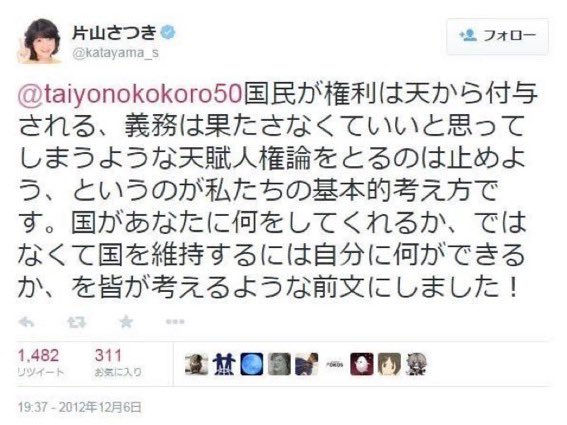This screenshot has width=567, height=425.
Task: View the 311 お気に入り count
Action: click(x=118, y=363)
